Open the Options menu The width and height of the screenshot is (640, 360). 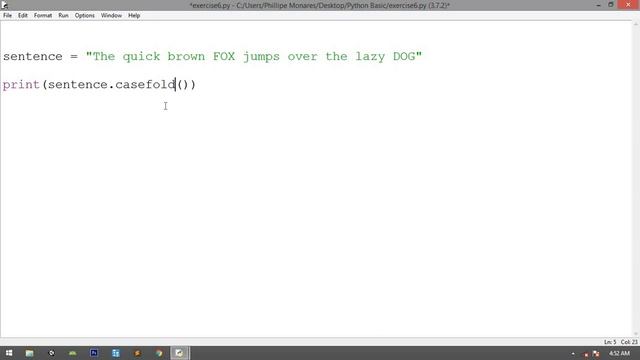pyautogui.click(x=84, y=16)
